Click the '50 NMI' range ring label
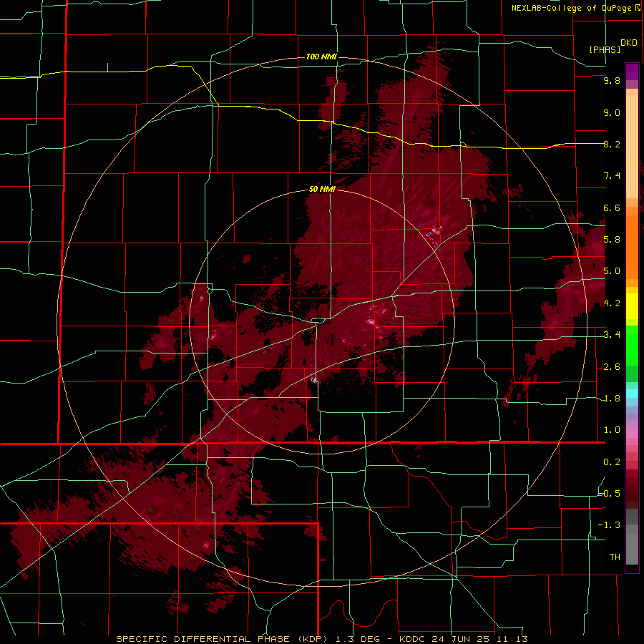Screen dimensions: 644x644 pos(322,190)
